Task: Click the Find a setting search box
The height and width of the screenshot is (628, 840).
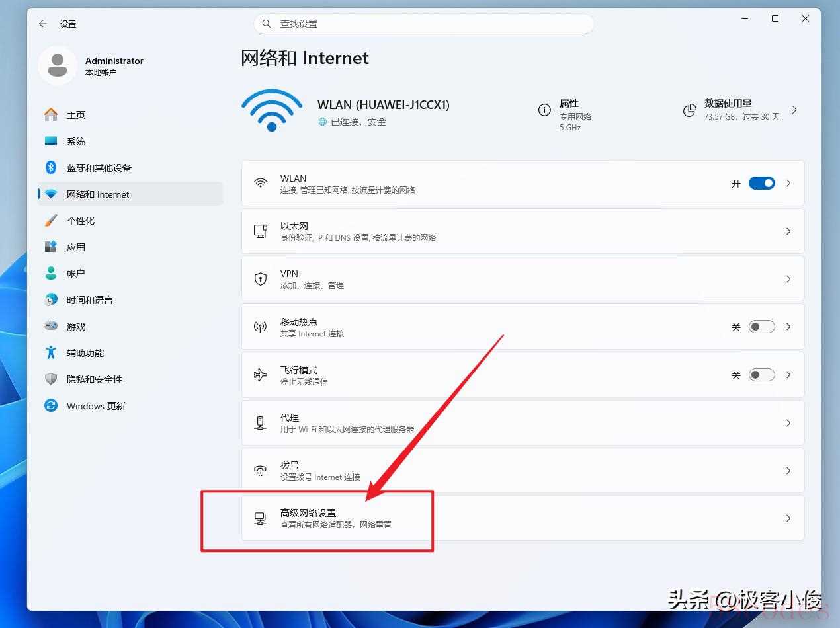Action: click(x=423, y=24)
